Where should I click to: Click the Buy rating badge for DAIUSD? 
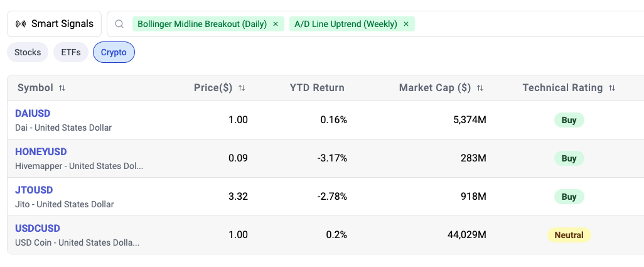pos(569,120)
